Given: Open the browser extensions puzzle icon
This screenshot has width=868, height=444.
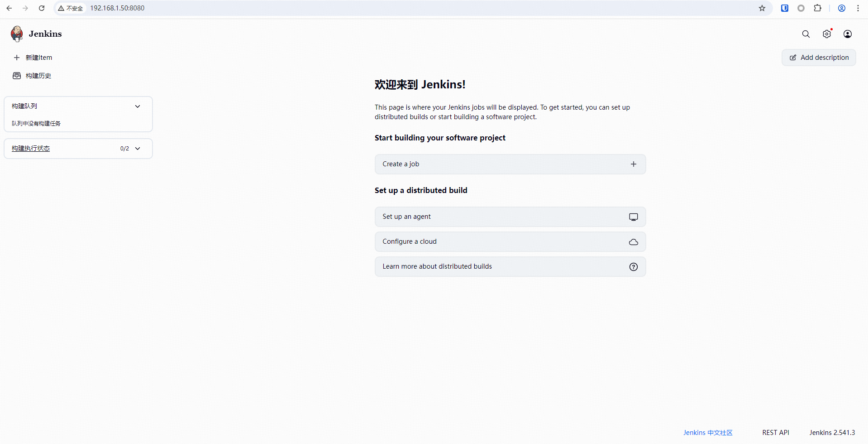Looking at the screenshot, I should 817,8.
